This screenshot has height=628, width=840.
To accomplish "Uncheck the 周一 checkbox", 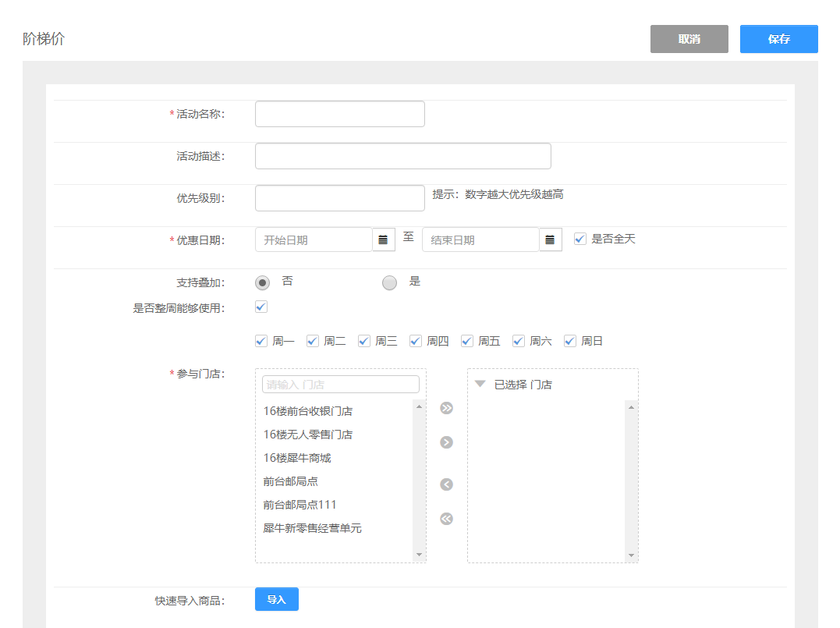I will click(261, 341).
